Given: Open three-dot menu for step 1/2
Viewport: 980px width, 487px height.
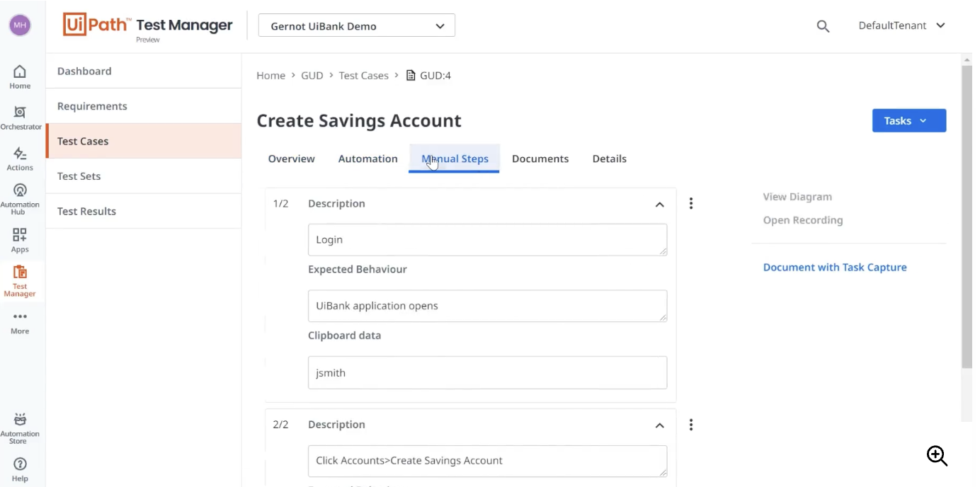Looking at the screenshot, I should click(x=691, y=204).
